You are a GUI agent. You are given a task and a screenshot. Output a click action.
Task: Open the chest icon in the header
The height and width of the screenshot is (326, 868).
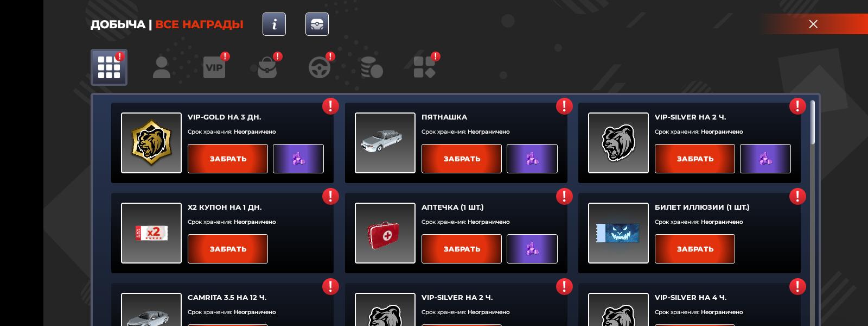click(x=317, y=24)
